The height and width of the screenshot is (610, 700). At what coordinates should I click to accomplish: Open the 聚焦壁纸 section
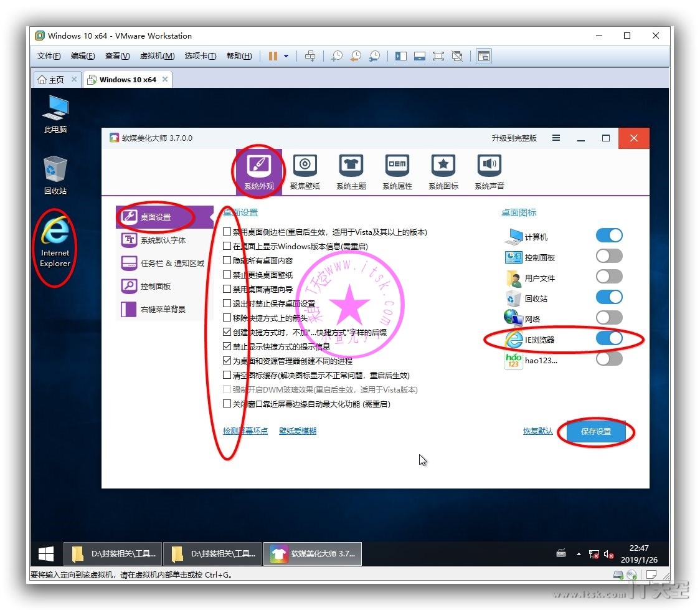(x=305, y=172)
